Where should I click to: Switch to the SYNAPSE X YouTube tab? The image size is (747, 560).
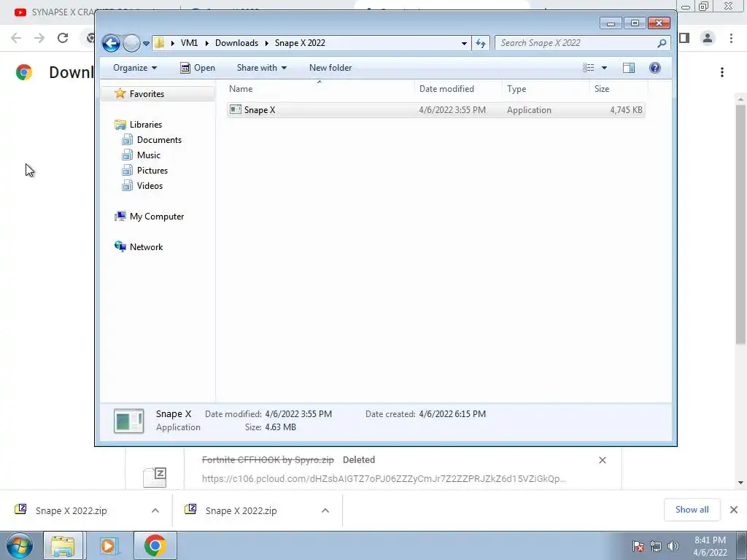pos(53,12)
